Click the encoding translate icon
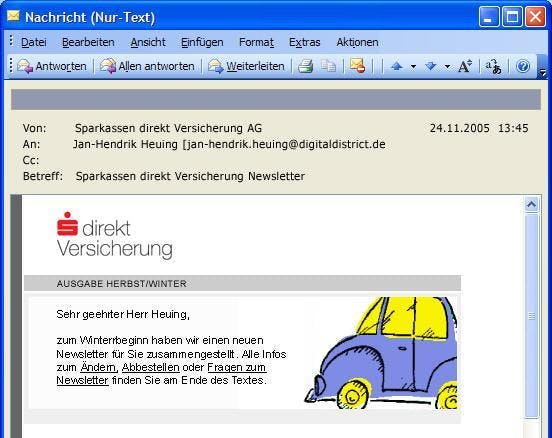This screenshot has width=552, height=438. click(494, 66)
